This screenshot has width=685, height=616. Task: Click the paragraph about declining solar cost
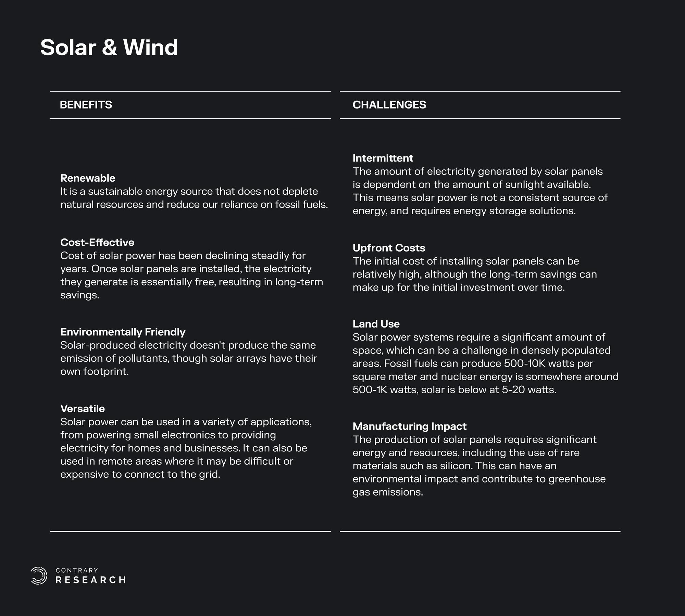(x=191, y=275)
